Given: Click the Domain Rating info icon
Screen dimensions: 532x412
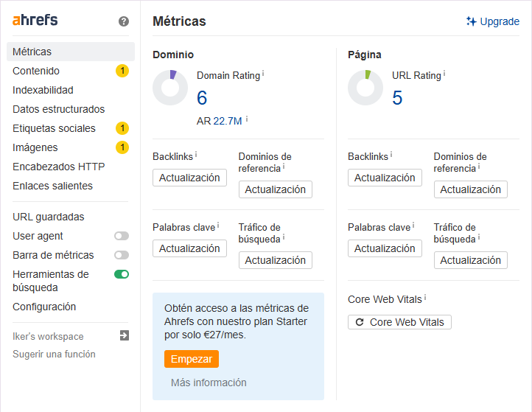Looking at the screenshot, I should point(263,73).
